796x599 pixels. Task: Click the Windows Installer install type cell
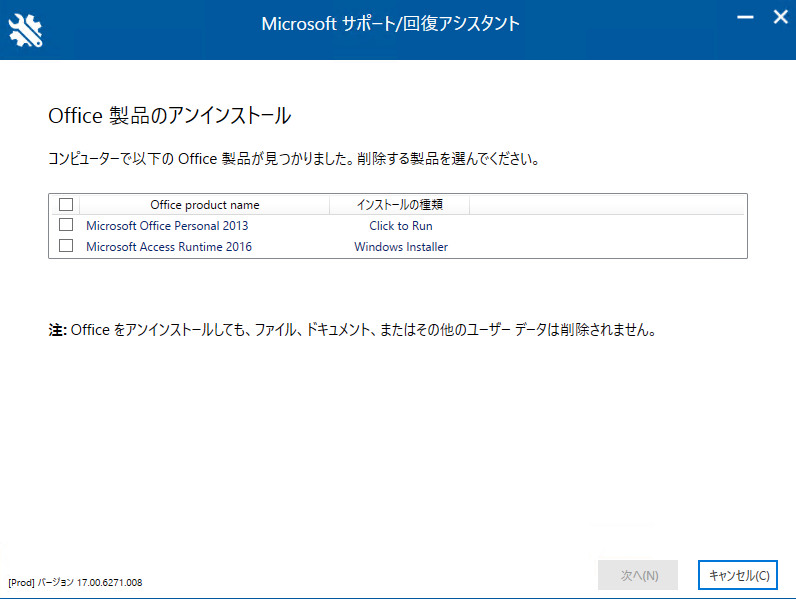pyautogui.click(x=401, y=247)
